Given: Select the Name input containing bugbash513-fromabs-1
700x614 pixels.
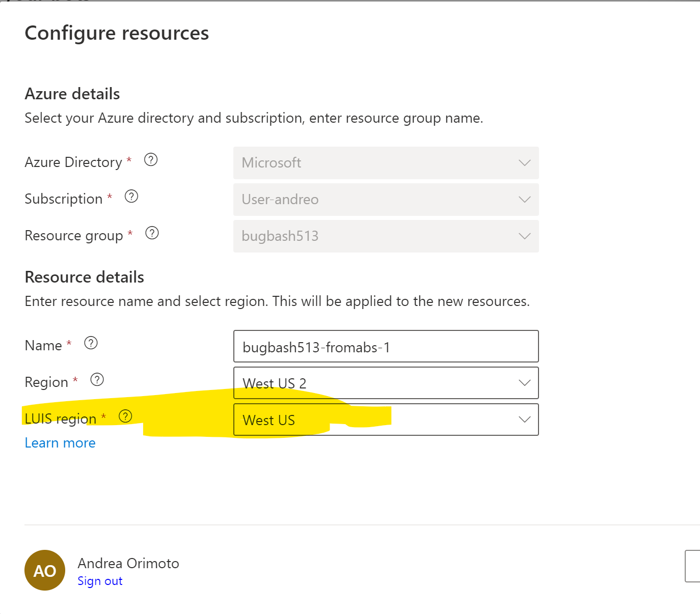Looking at the screenshot, I should point(386,347).
